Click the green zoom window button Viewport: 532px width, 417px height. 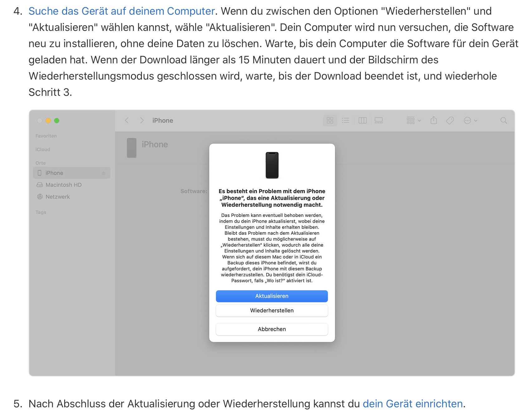click(56, 120)
